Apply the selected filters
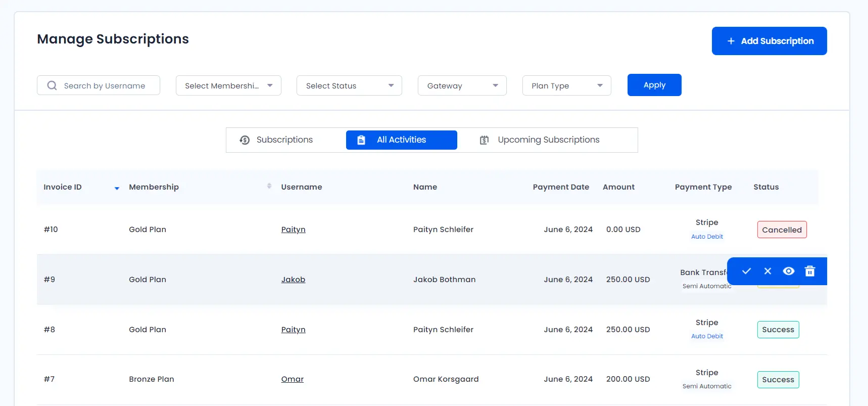This screenshot has height=406, width=868. [654, 85]
